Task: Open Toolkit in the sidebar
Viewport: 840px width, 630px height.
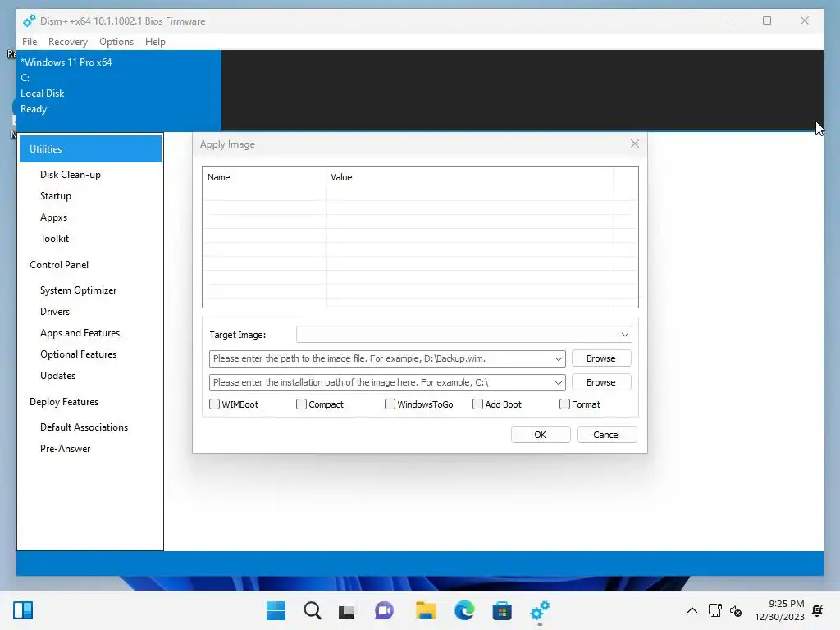Action: click(x=54, y=239)
